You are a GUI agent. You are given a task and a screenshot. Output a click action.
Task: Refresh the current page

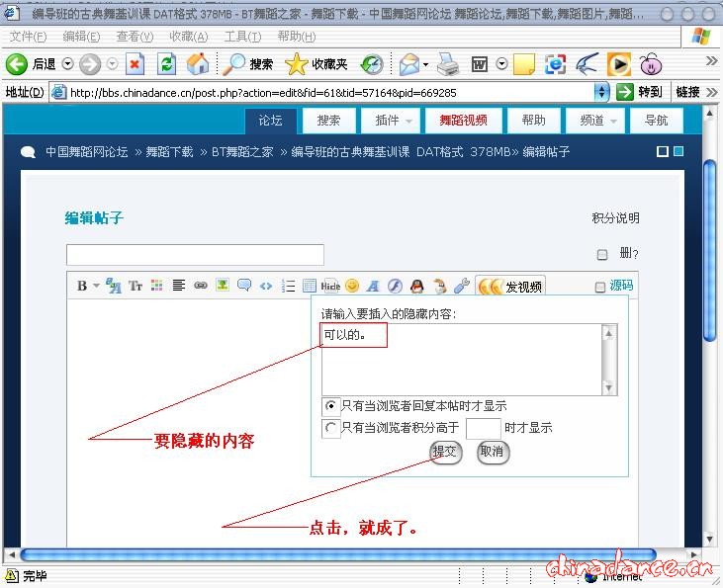pyautogui.click(x=166, y=64)
